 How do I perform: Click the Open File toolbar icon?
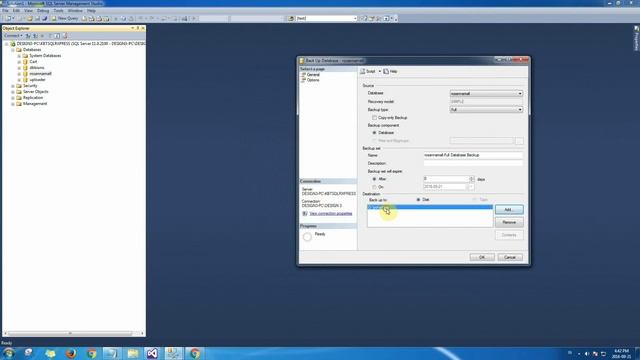30,18
